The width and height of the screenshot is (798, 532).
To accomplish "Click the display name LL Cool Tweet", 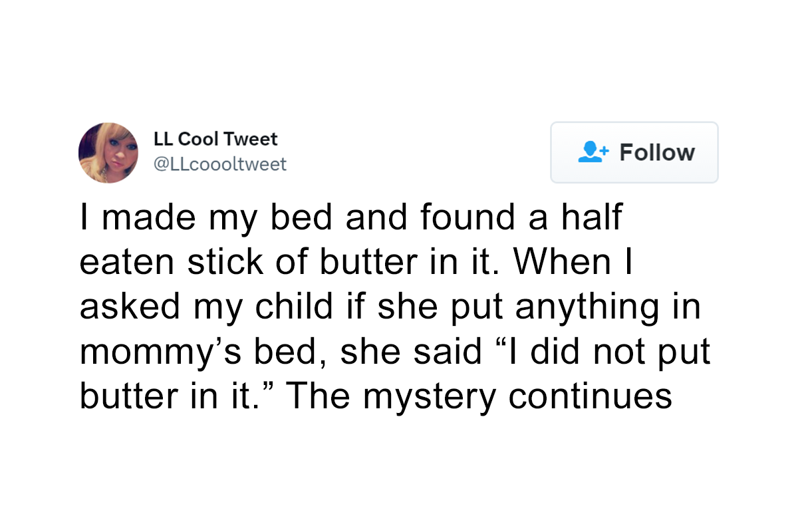I will pos(217,138).
